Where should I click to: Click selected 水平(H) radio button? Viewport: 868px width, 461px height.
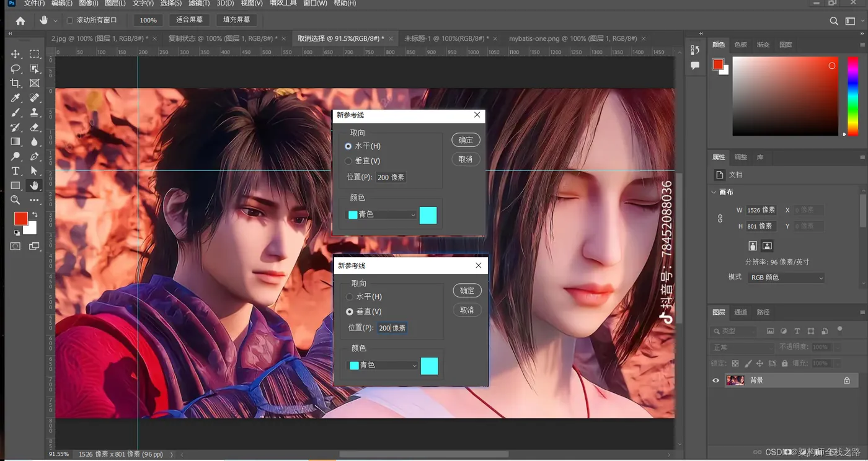pos(348,146)
